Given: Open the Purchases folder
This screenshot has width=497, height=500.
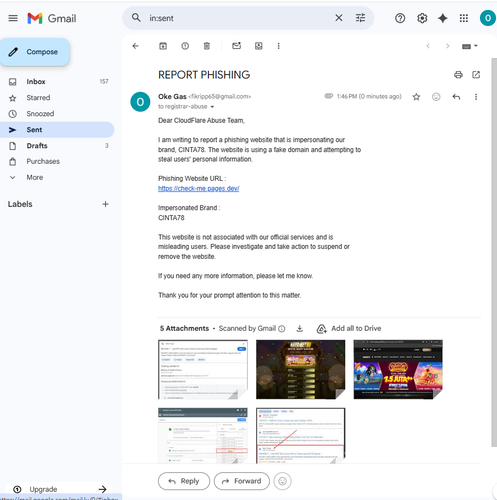Looking at the screenshot, I should pyautogui.click(x=57, y=161).
